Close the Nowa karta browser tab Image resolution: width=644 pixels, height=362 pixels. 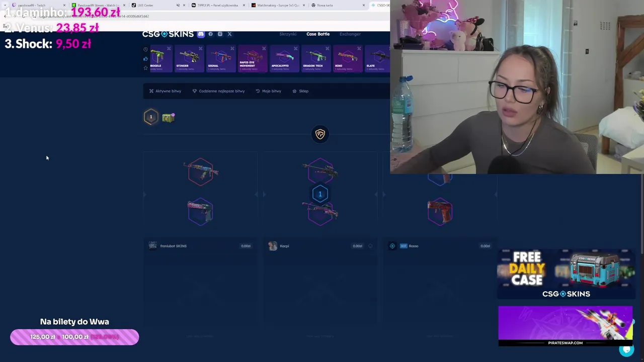click(364, 5)
